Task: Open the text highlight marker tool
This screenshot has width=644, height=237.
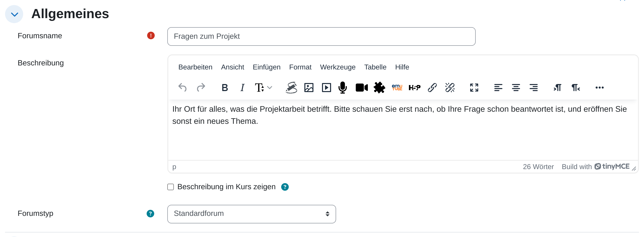Action: pyautogui.click(x=291, y=88)
